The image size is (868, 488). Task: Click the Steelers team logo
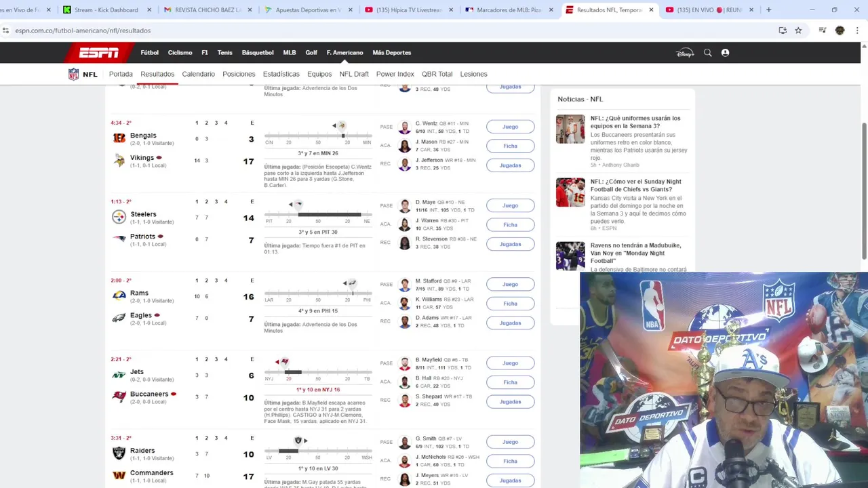point(119,217)
